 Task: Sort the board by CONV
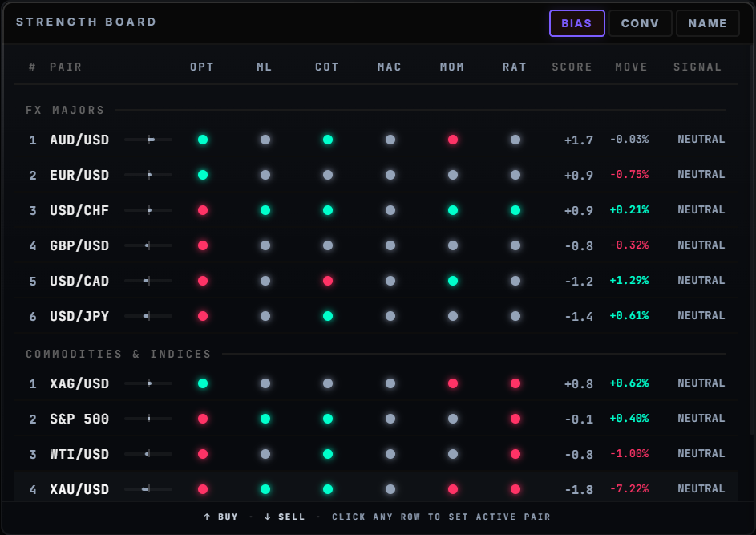(640, 23)
